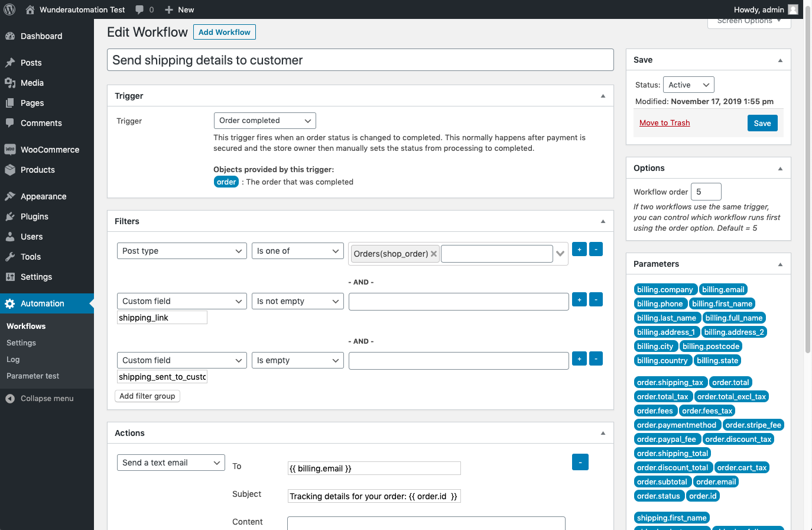The width and height of the screenshot is (812, 530).
Task: Collapse the Filters panel
Action: (603, 221)
